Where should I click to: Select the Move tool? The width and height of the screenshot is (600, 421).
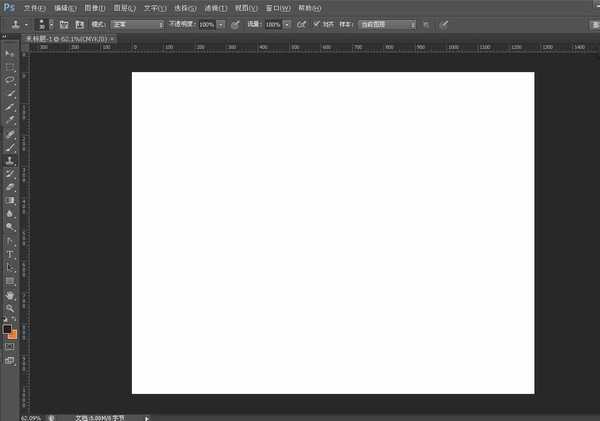[10, 52]
